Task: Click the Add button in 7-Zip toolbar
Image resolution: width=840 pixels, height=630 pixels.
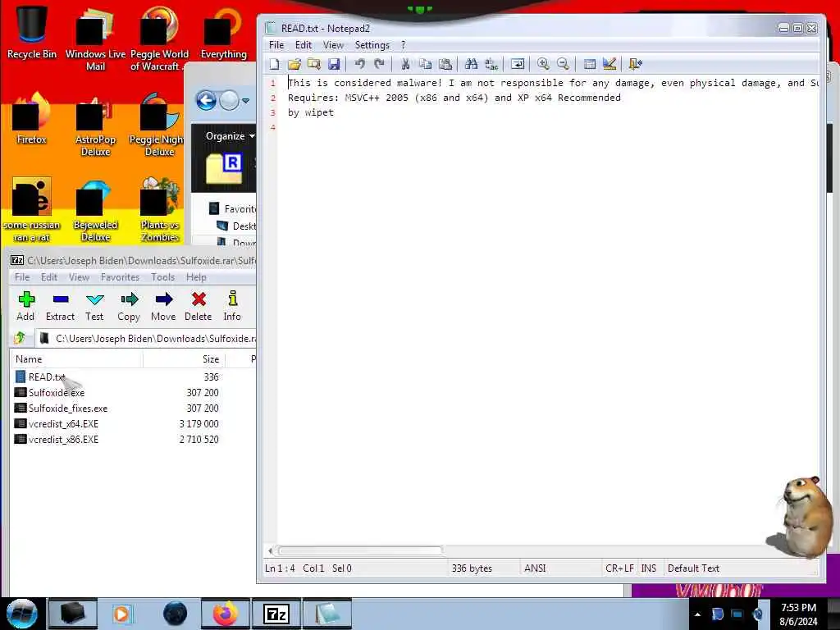Action: click(25, 306)
